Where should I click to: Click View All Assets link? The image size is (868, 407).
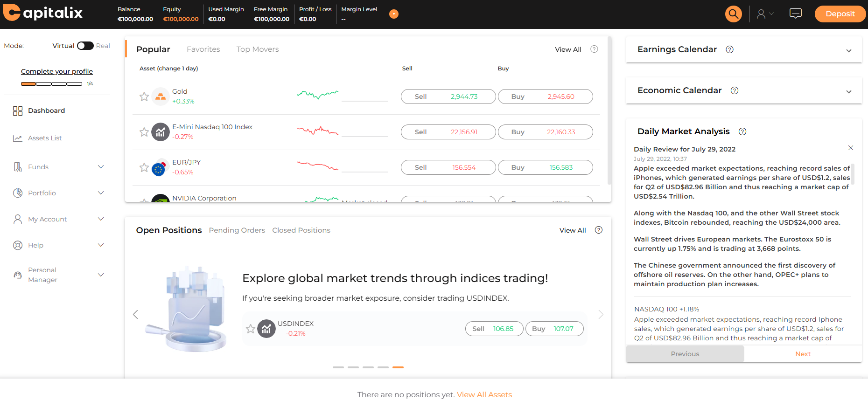tap(484, 395)
